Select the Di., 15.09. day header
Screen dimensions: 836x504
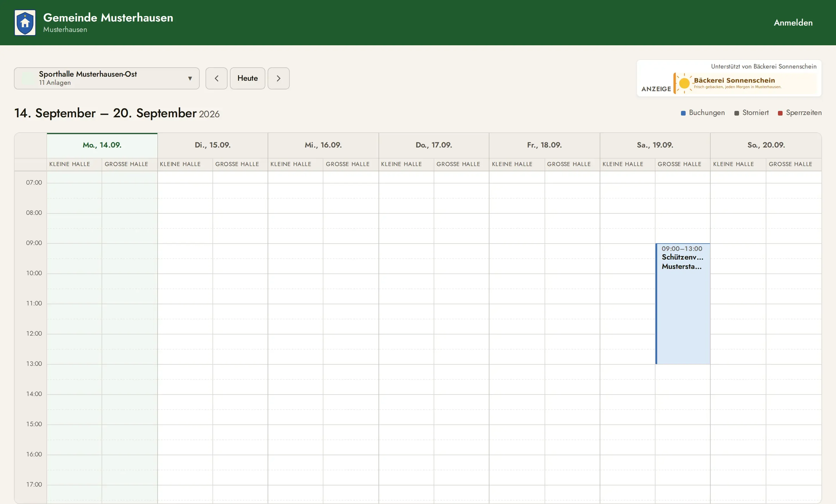213,145
